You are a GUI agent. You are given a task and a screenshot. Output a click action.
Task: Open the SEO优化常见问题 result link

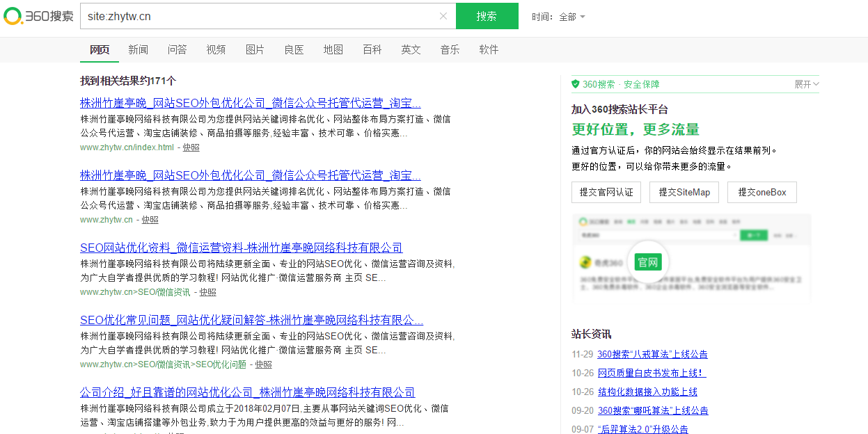[x=251, y=320]
